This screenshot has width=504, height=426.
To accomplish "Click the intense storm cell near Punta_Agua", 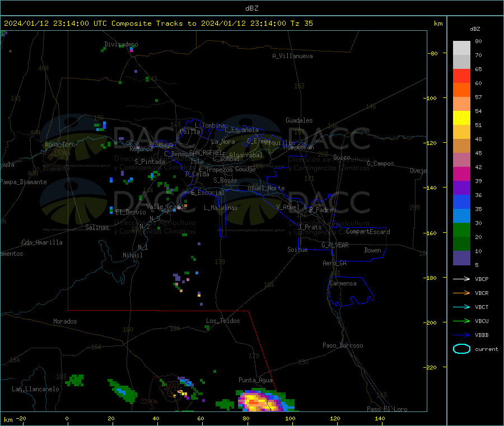I will (261, 401).
